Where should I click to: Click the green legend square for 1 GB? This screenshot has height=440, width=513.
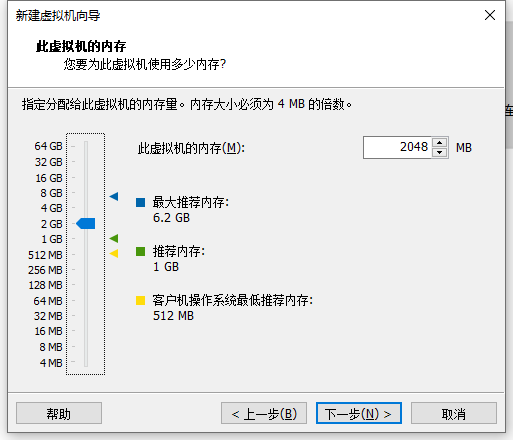point(140,251)
